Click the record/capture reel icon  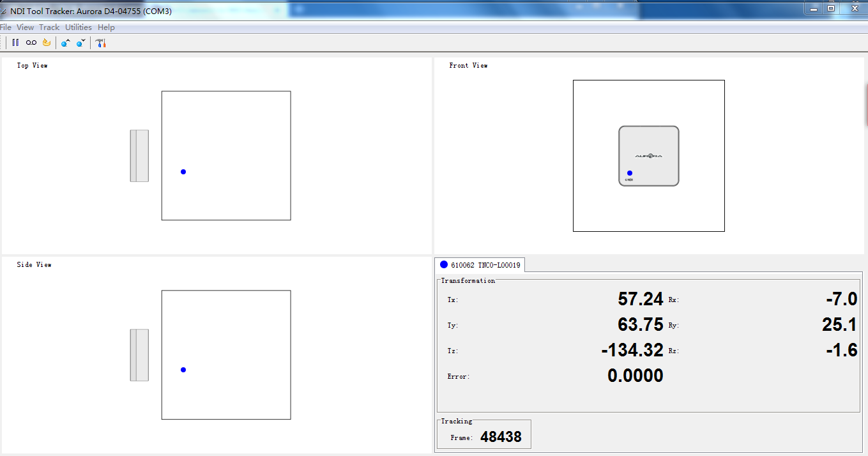tap(30, 42)
